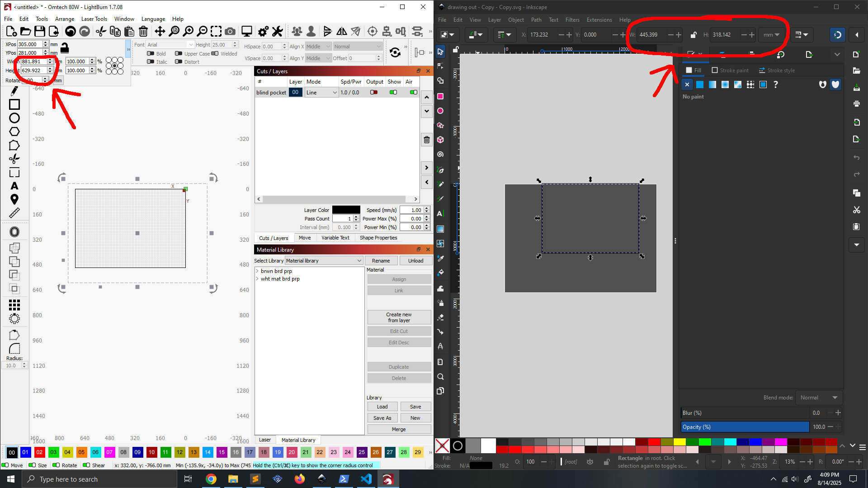Pick Inkscape's Zoom tool from the toolbox
The height and width of the screenshot is (488, 868).
(x=441, y=376)
